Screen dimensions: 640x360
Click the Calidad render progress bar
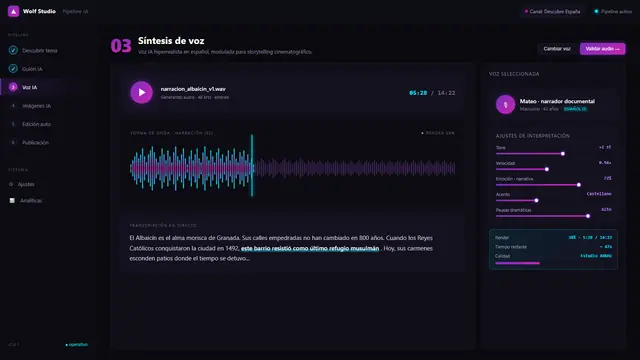coord(517,263)
